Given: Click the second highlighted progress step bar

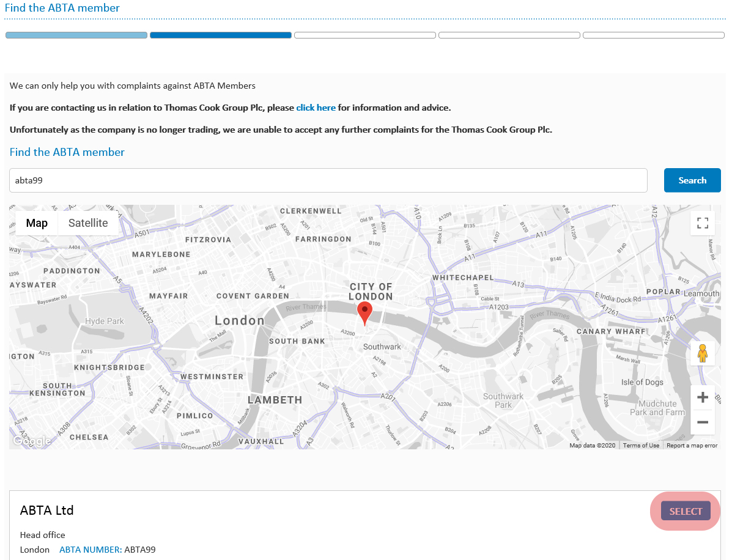Looking at the screenshot, I should click(x=221, y=35).
